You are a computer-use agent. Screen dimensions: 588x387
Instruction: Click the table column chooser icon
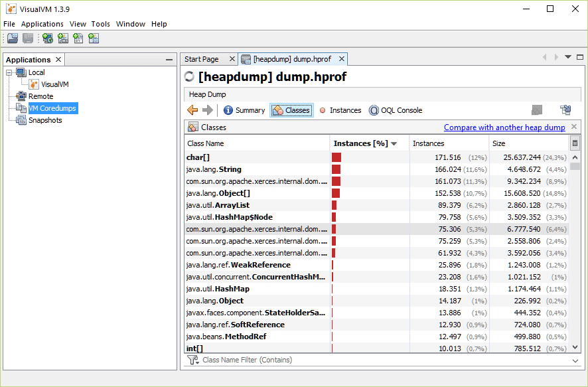[575, 143]
